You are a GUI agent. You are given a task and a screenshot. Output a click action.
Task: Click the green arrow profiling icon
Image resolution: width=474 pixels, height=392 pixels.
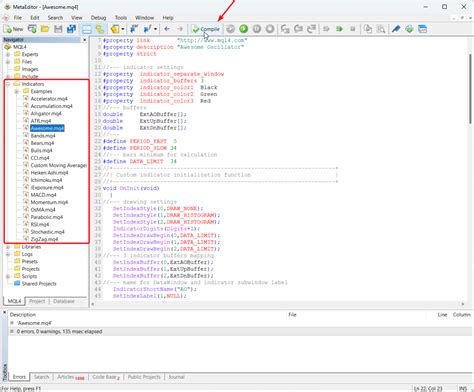click(339, 29)
